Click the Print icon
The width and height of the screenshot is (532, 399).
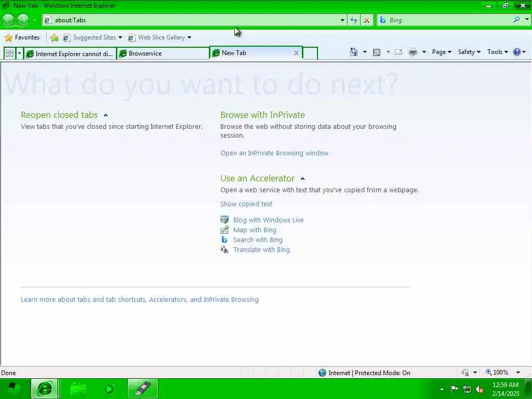[x=413, y=52]
